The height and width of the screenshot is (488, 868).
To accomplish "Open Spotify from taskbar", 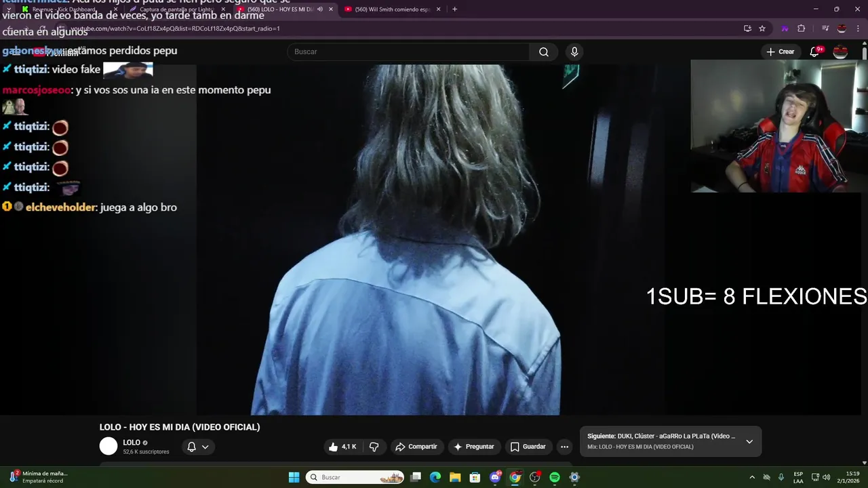I will pyautogui.click(x=555, y=477).
